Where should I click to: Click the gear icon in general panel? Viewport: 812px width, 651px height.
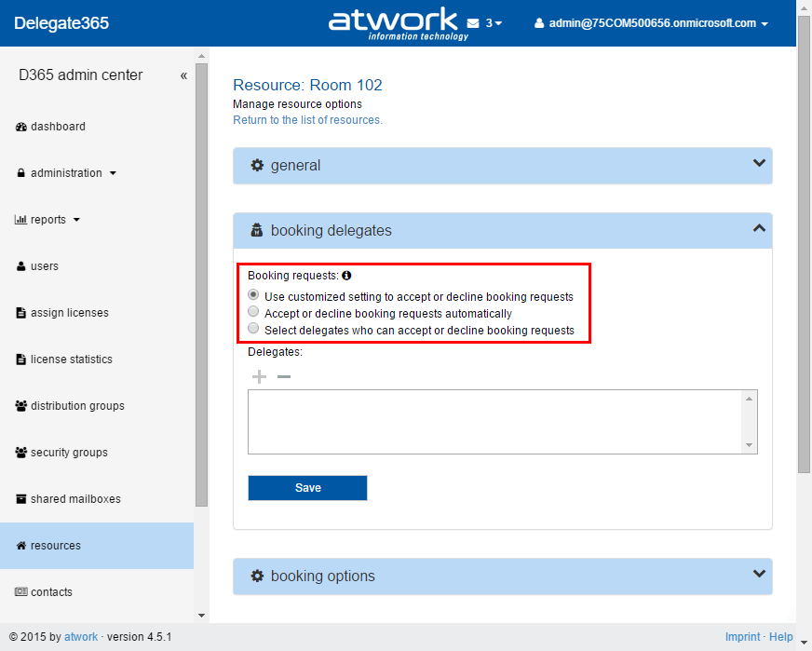[257, 165]
